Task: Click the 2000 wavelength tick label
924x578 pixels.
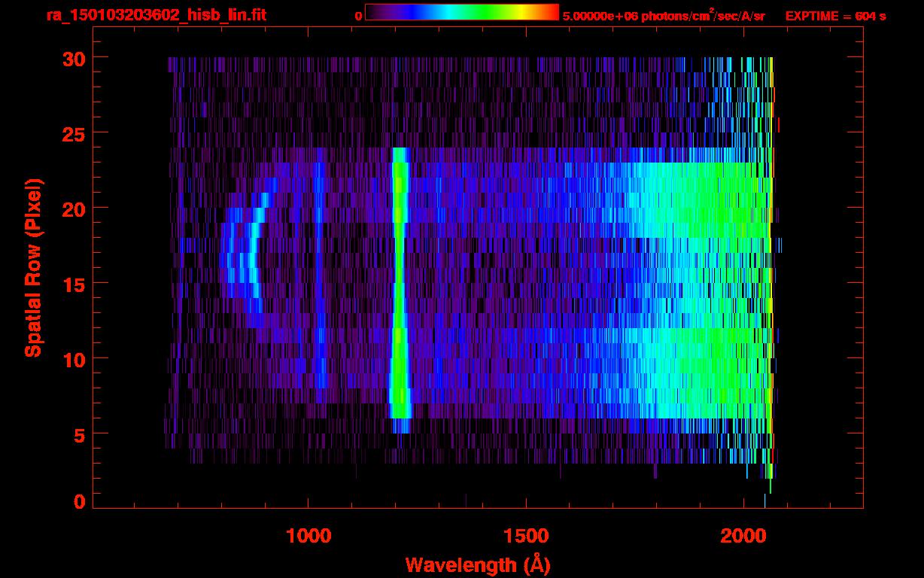Action: pyautogui.click(x=743, y=536)
